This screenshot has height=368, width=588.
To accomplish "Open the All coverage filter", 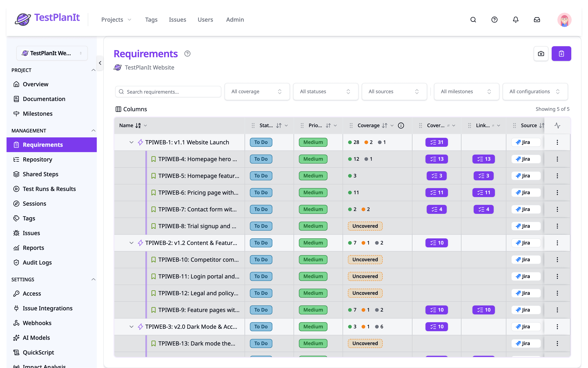I will (257, 92).
